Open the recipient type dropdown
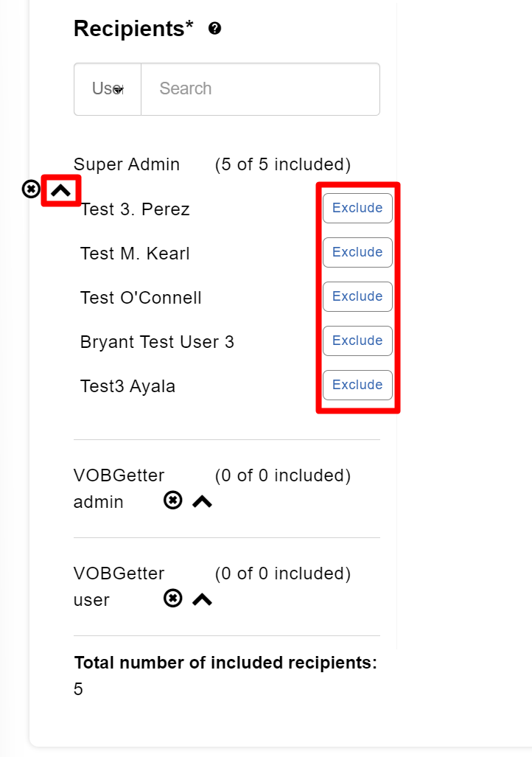The height and width of the screenshot is (757, 532). coord(108,89)
